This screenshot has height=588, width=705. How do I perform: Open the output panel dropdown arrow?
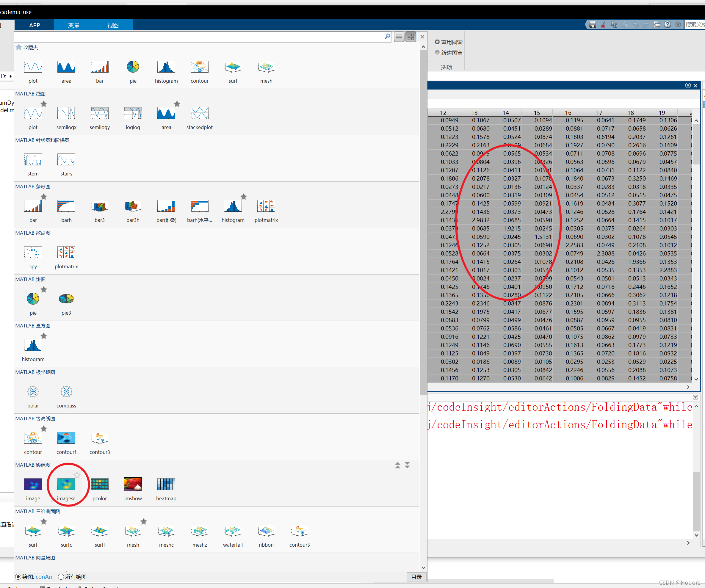pyautogui.click(x=695, y=397)
